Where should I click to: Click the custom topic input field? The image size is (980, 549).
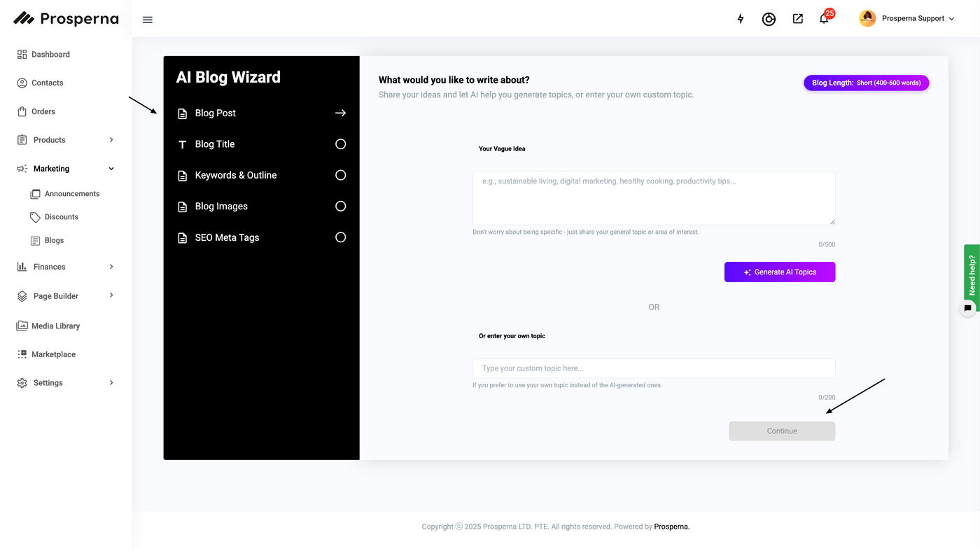point(654,368)
